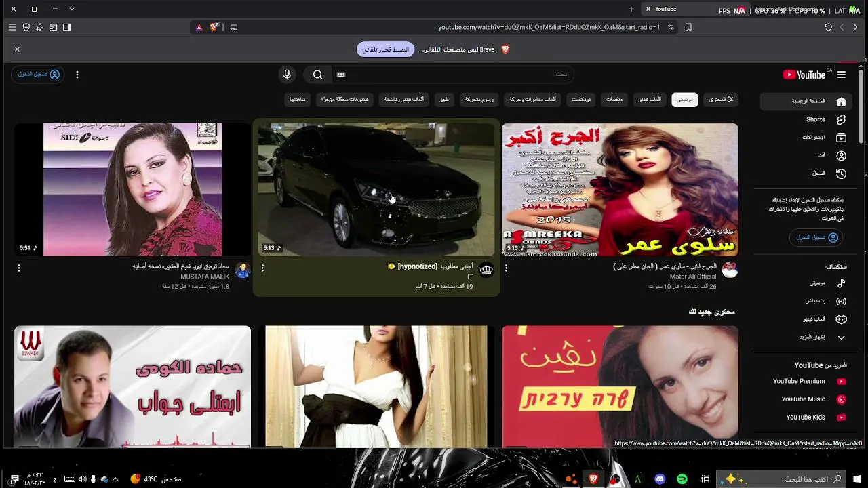Open the Brave main hamburger menu
Viewport: 868px width, 488px height.
click(x=12, y=27)
